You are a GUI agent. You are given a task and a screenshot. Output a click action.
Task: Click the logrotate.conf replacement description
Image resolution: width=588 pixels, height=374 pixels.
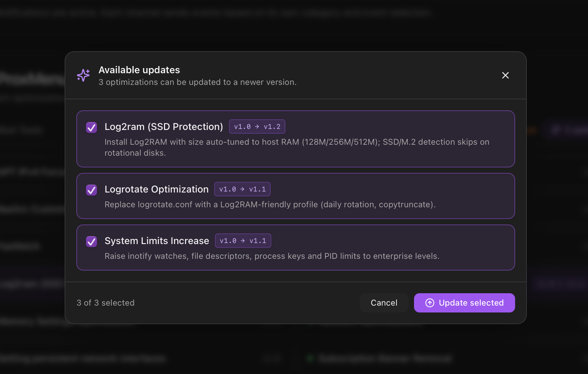click(x=270, y=205)
